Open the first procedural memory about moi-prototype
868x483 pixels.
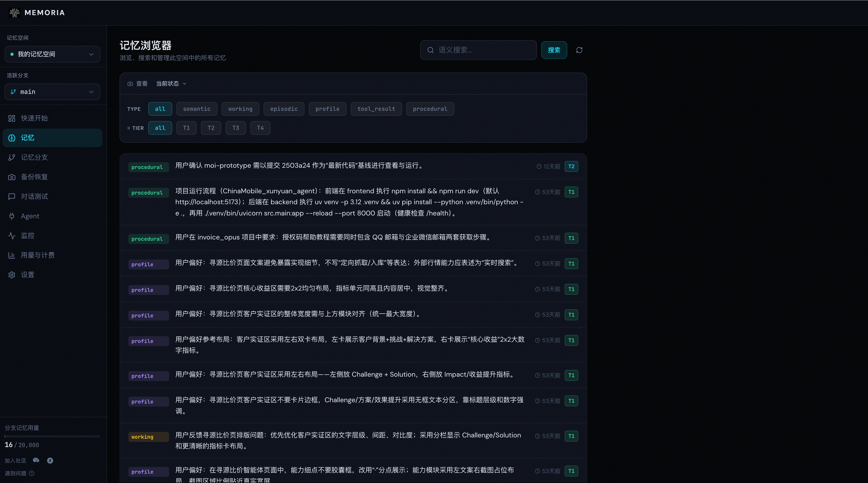point(353,166)
